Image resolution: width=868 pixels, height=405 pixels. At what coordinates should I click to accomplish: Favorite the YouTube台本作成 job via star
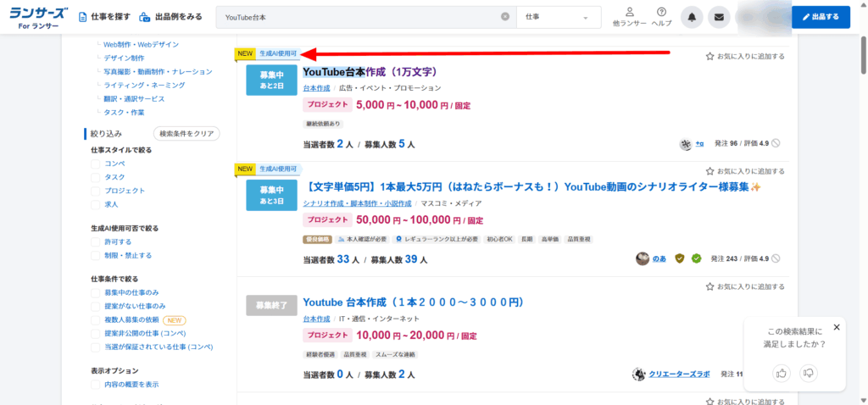pyautogui.click(x=710, y=57)
